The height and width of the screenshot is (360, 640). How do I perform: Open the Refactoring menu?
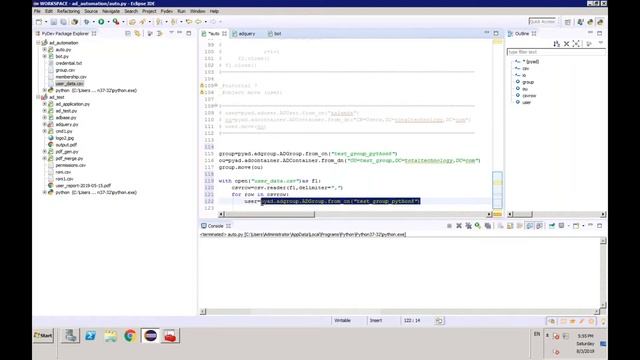coord(68,11)
